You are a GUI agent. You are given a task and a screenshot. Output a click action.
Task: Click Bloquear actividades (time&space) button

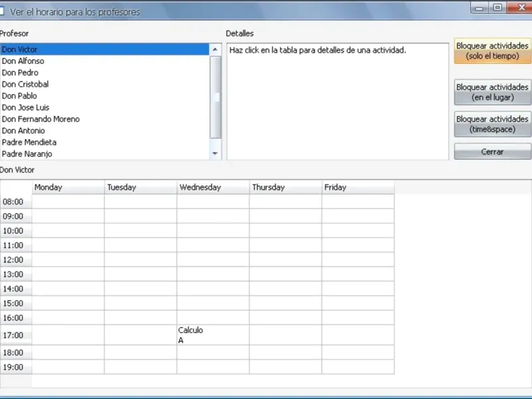[x=492, y=124]
